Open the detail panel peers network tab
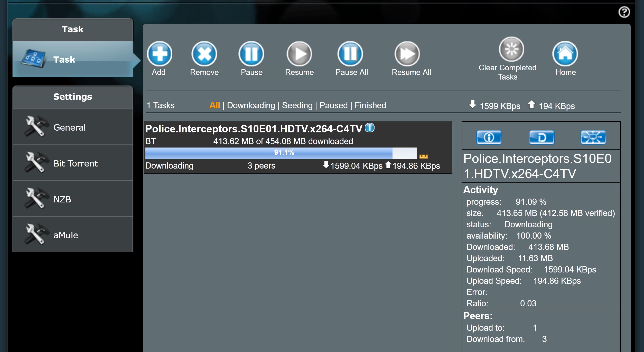This screenshot has width=644, height=352. (x=593, y=138)
